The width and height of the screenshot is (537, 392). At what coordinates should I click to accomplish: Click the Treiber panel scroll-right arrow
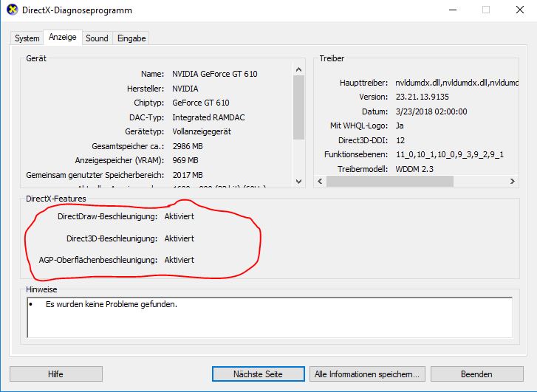pos(513,181)
